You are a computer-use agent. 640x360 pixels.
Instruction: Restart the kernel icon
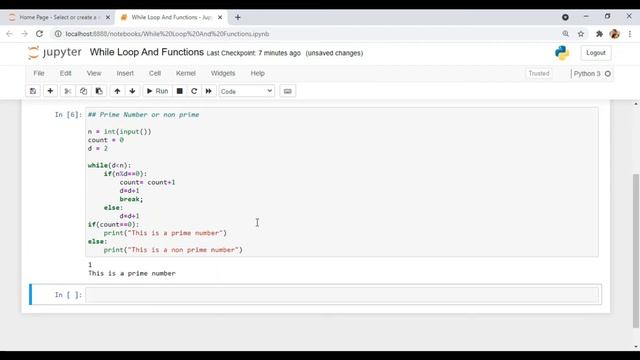coord(194,91)
